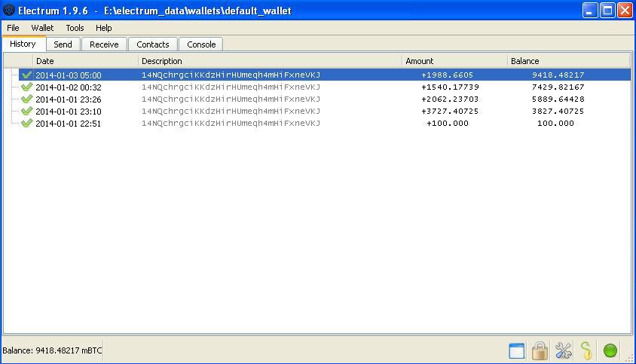Viewport: 636px width, 364px height.
Task: Click the amount +3727.40725
Action: pyautogui.click(x=450, y=112)
